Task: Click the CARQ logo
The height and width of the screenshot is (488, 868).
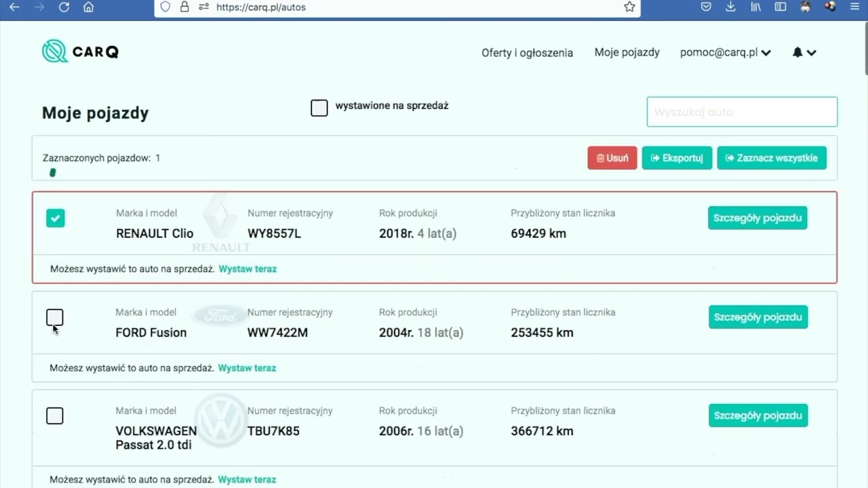Action: point(80,52)
